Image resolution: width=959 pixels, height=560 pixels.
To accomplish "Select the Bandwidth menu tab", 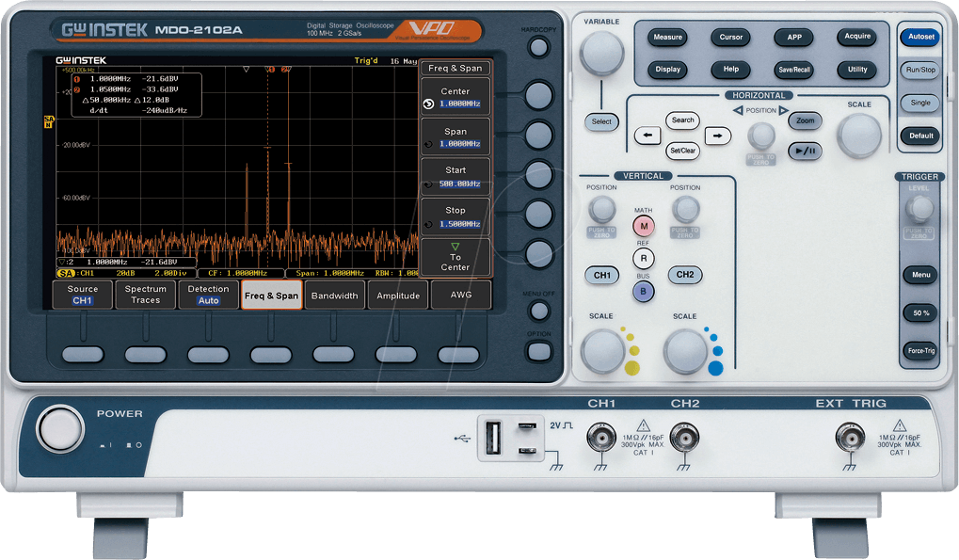I will [334, 295].
